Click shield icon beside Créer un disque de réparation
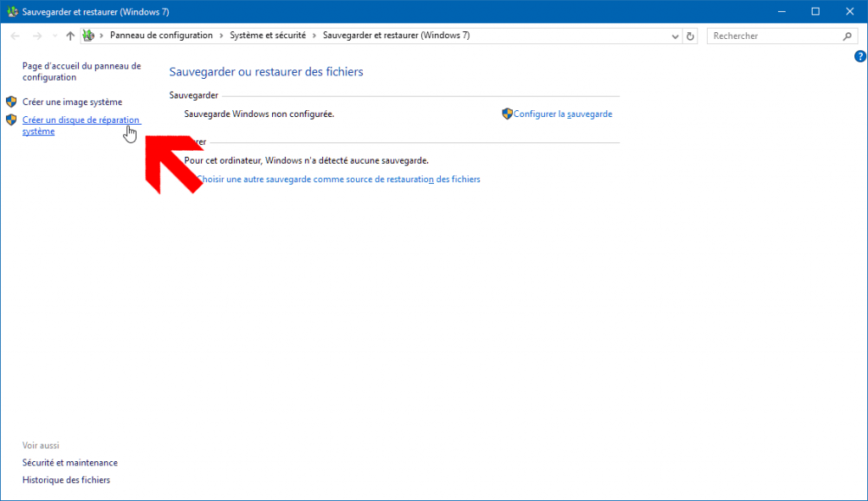The image size is (868, 501). (x=11, y=120)
